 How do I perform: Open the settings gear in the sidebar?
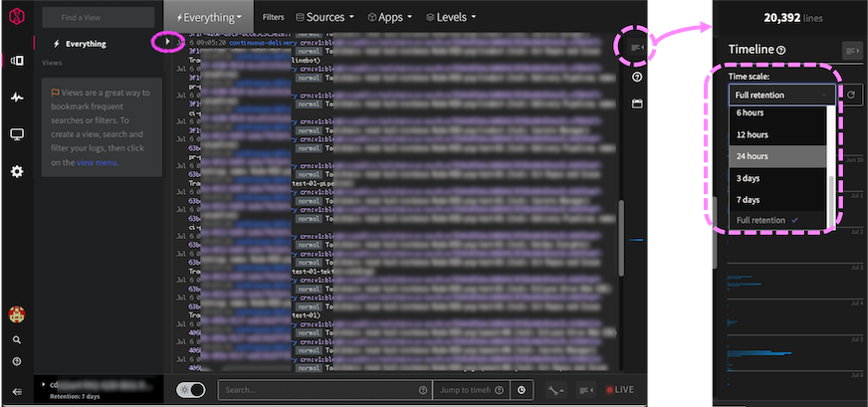pos(17,172)
